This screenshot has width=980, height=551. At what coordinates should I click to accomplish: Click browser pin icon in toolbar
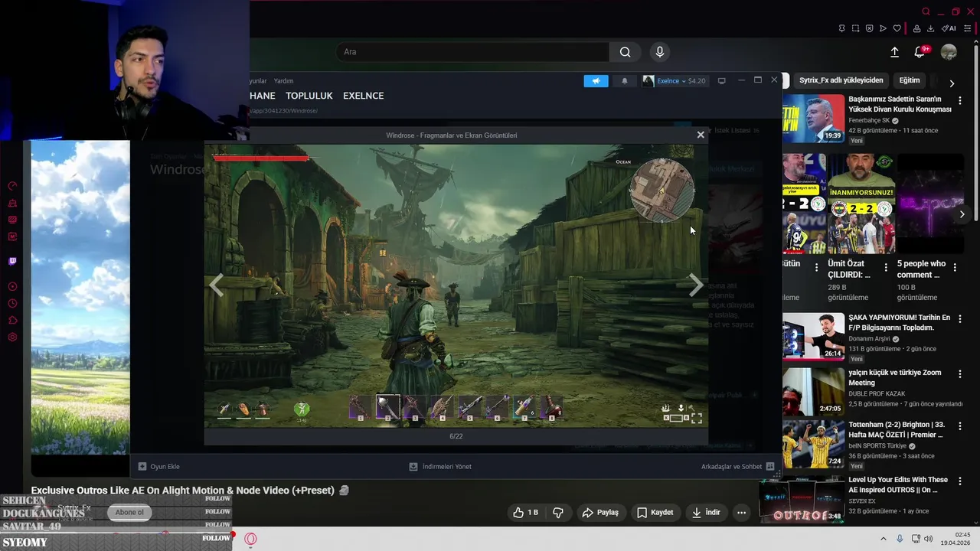841,28
